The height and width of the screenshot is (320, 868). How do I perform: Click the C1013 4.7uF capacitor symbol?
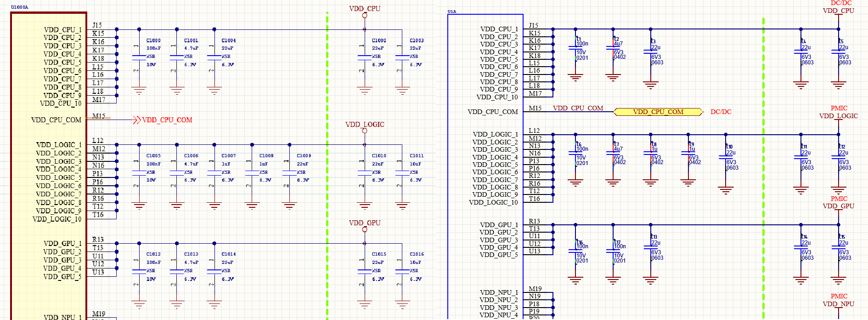pyautogui.click(x=177, y=271)
